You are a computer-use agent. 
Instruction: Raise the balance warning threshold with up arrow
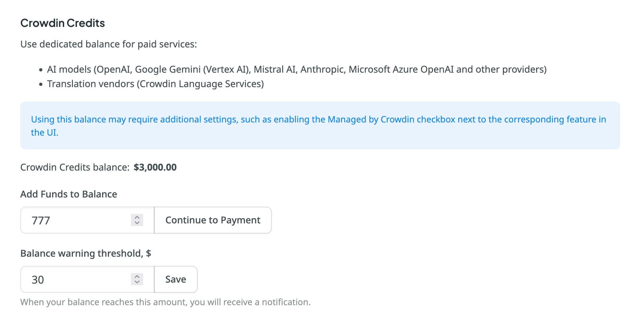137,277
